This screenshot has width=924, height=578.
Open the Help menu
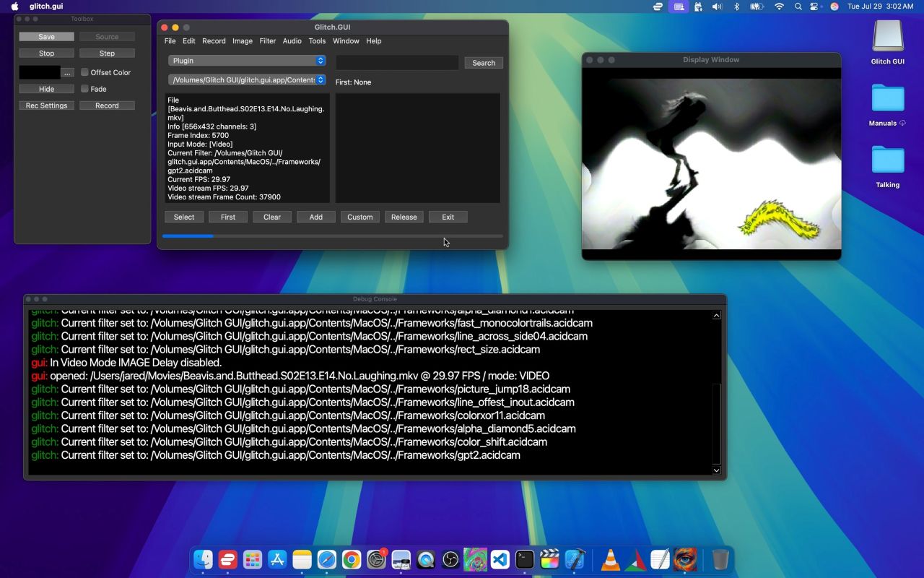(374, 41)
